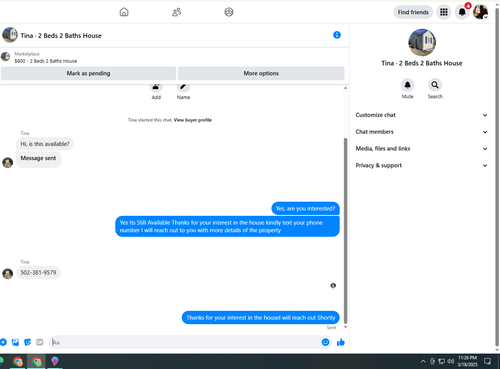Attach a photo using the image icon
This screenshot has height=369, width=500.
pyautogui.click(x=15, y=342)
